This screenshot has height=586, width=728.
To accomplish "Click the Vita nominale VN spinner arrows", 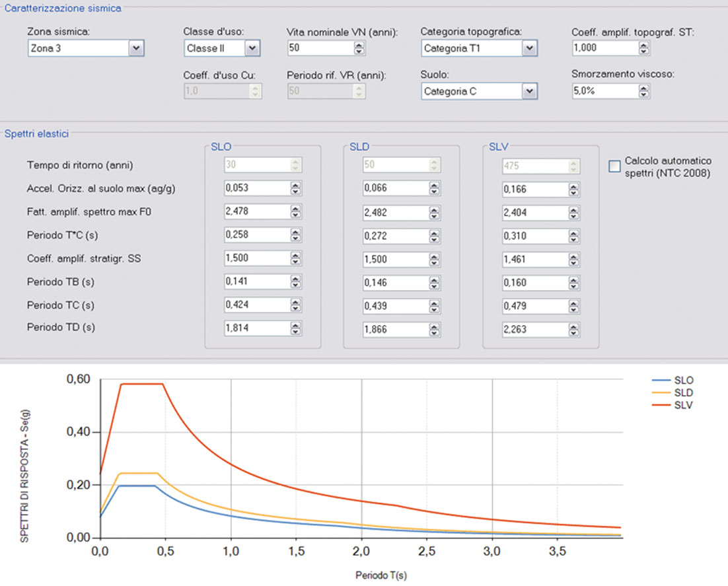I will pos(359,48).
